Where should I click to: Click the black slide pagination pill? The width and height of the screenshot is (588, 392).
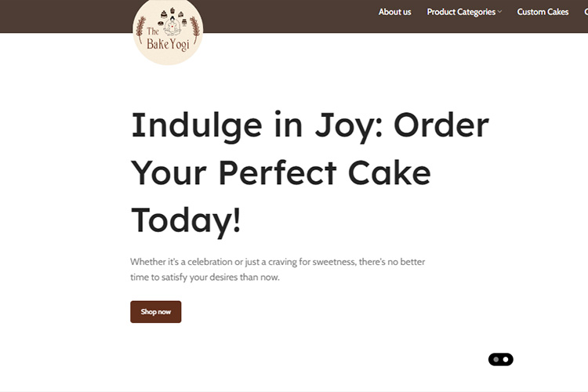coord(501,359)
